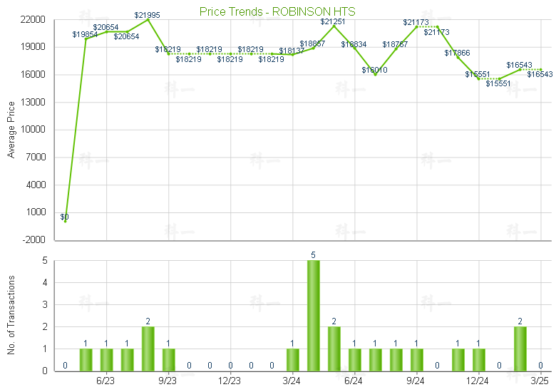
Task: Select the $17866 data point
Action: pyautogui.click(x=458, y=57)
